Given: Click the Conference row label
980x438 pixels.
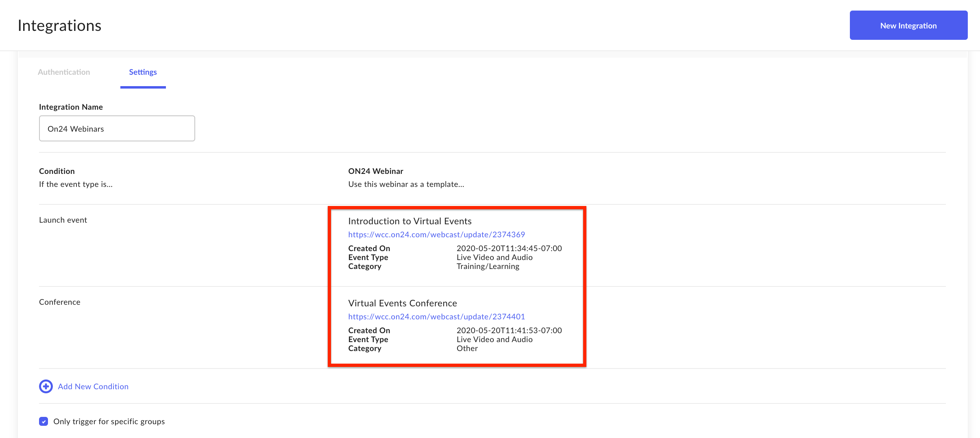Looking at the screenshot, I should [x=59, y=302].
